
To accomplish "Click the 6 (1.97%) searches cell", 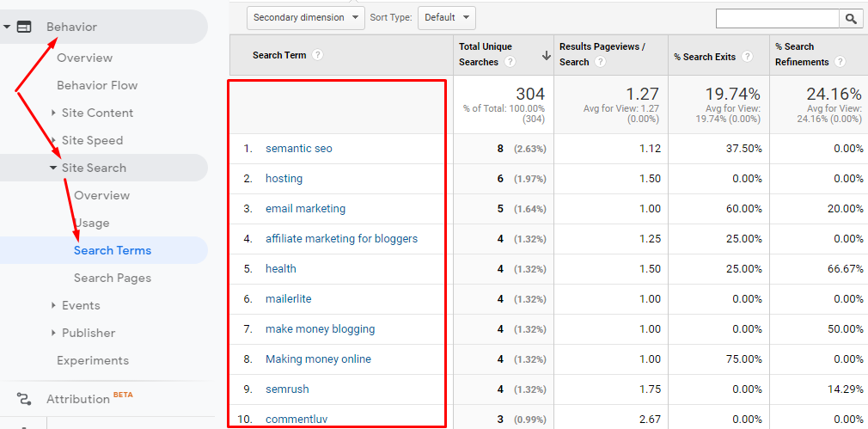I will 522,178.
